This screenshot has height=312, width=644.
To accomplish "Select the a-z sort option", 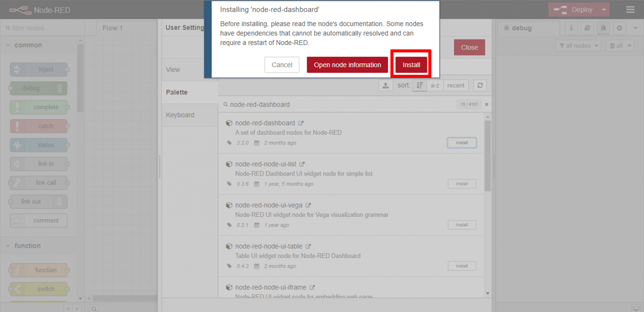I will pyautogui.click(x=435, y=86).
